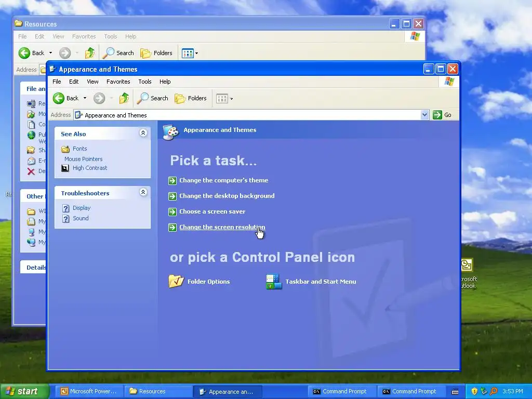Open Tools menu in Appearance and Themes window
This screenshot has height=399, width=532.
144,82
